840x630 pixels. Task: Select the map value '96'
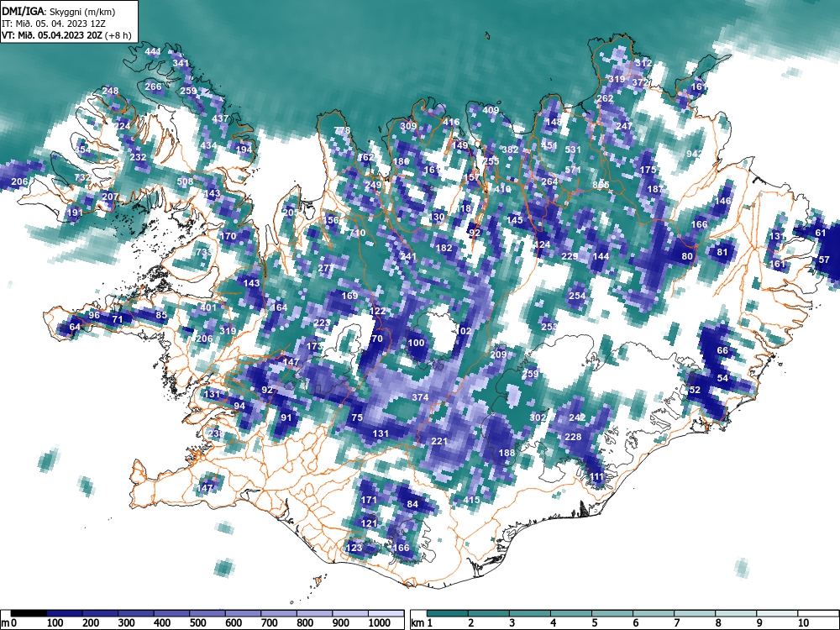tap(94, 315)
